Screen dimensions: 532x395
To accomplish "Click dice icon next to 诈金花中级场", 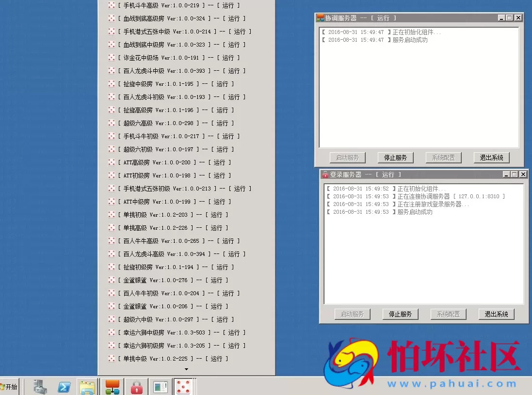I will click(x=110, y=58).
